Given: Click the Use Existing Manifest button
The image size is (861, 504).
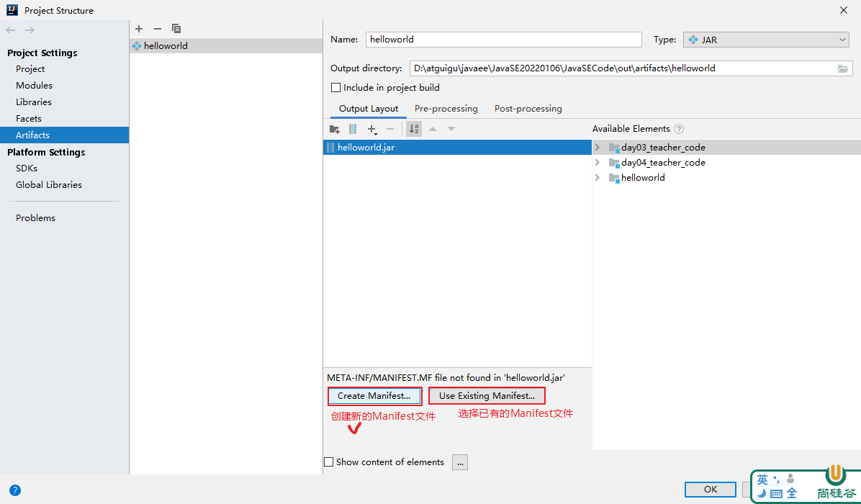Looking at the screenshot, I should (487, 396).
